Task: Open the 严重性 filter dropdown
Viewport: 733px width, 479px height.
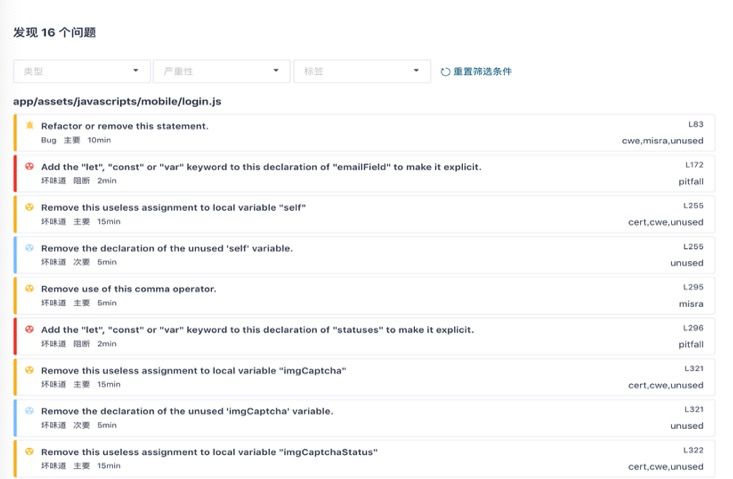Action: coord(222,71)
